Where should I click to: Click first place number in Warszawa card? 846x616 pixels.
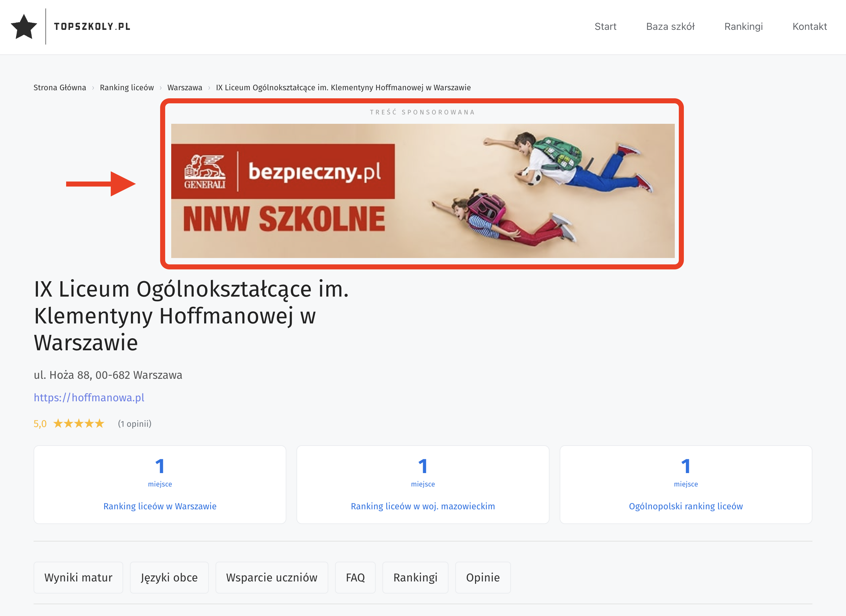(x=160, y=466)
